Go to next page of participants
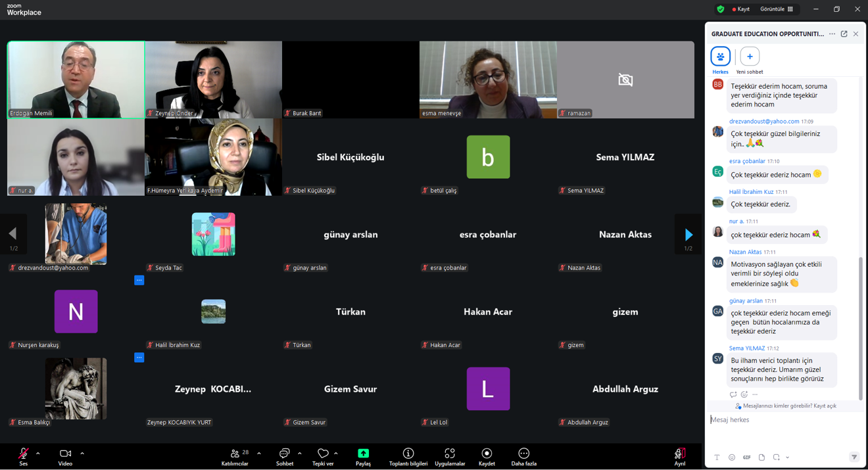This screenshot has width=868, height=470. coord(688,235)
